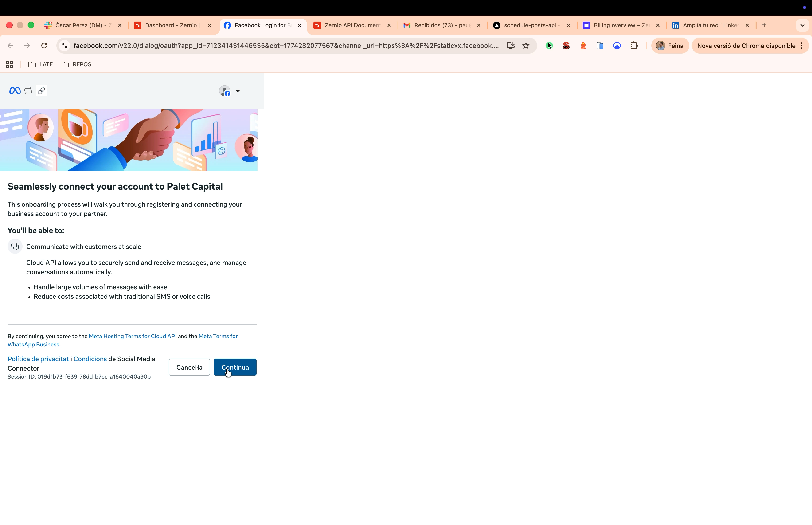
Task: Click the lighthouse extension icon near the address bar
Action: [x=583, y=45]
